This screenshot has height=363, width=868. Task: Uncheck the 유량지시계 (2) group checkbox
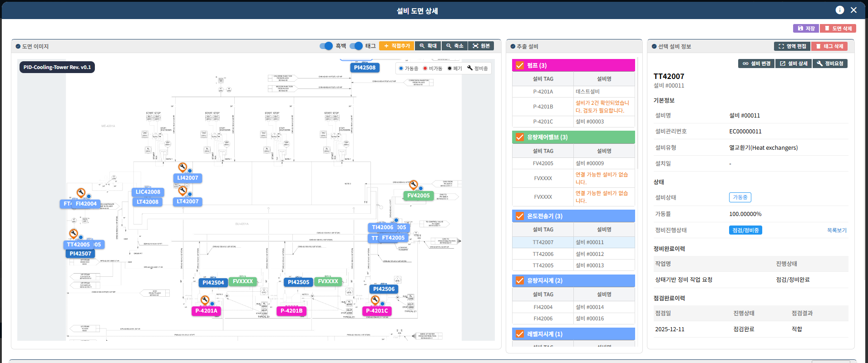tap(520, 281)
